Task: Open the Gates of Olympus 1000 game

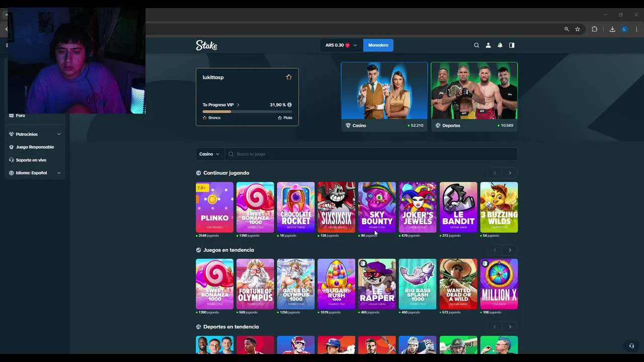Action: pyautogui.click(x=296, y=284)
